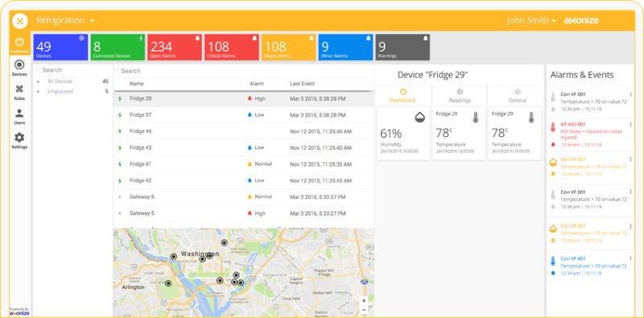Open the Users sidebar item
Image resolution: width=644 pixels, height=318 pixels.
coord(19,117)
